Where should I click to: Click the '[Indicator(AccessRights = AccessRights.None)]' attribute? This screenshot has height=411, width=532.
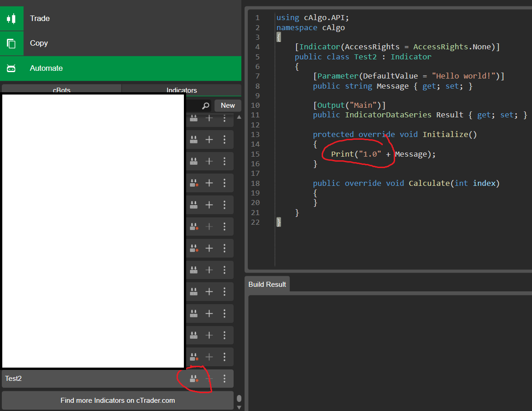(397, 47)
